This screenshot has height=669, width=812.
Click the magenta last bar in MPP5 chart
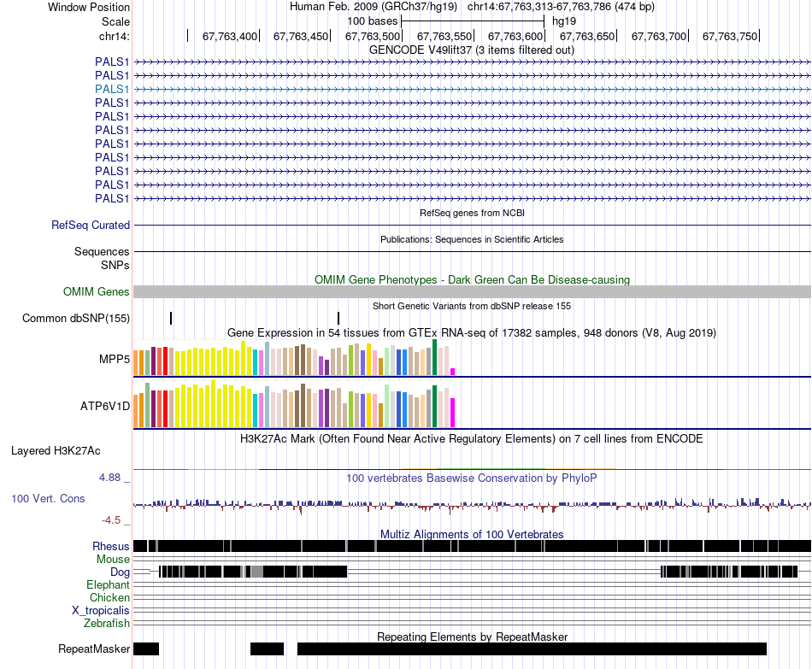tap(453, 372)
